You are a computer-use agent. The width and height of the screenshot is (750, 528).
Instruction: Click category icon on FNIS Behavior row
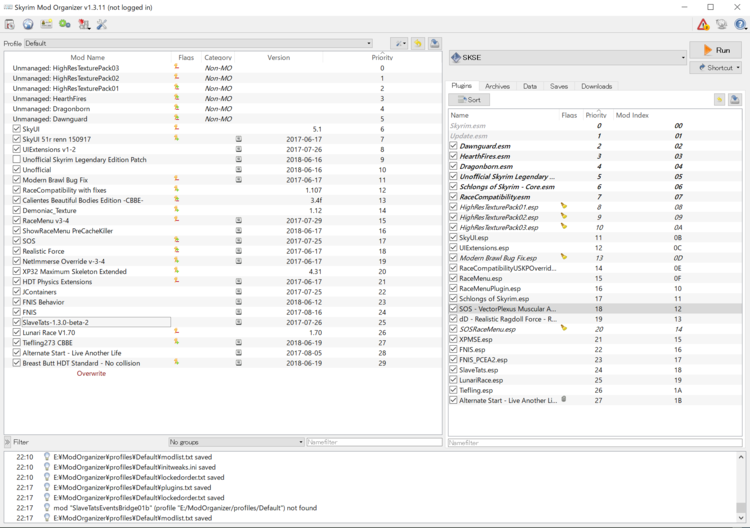pyautogui.click(x=239, y=302)
